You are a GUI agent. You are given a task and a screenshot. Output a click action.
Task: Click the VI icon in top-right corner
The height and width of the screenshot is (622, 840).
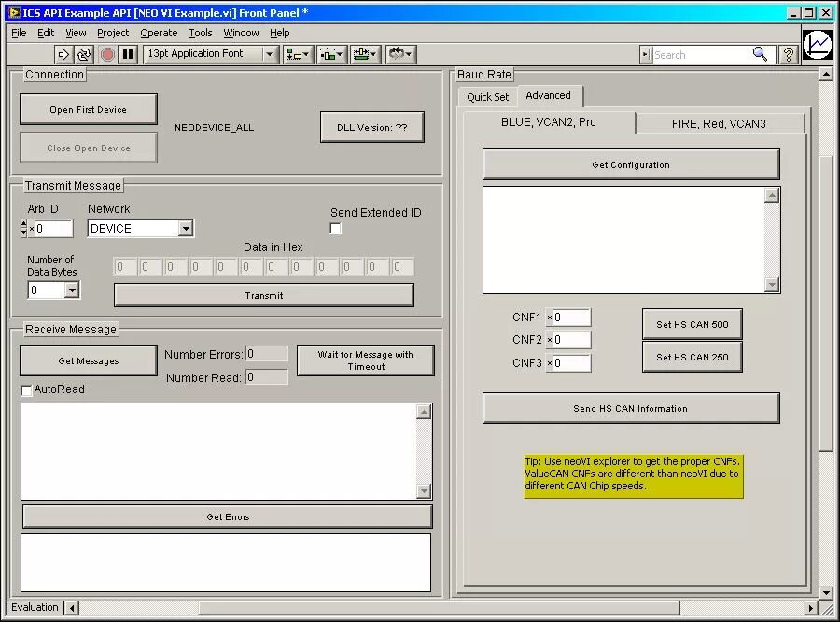(819, 44)
